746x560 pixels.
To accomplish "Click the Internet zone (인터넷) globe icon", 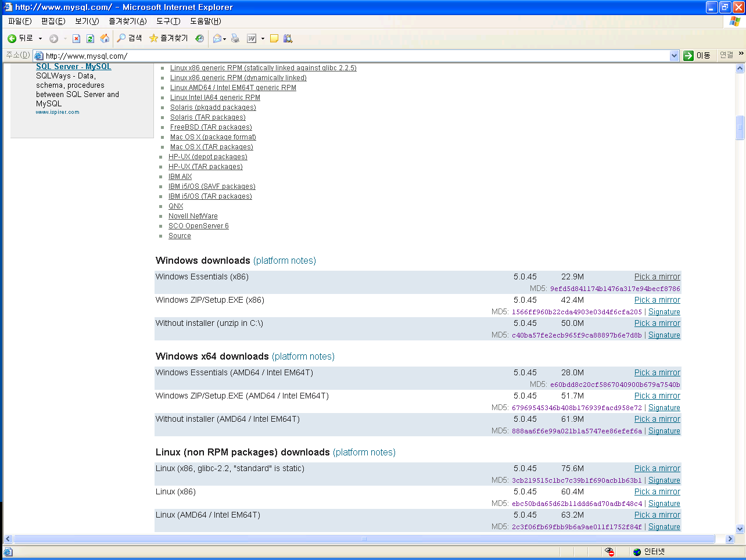I will point(637,552).
